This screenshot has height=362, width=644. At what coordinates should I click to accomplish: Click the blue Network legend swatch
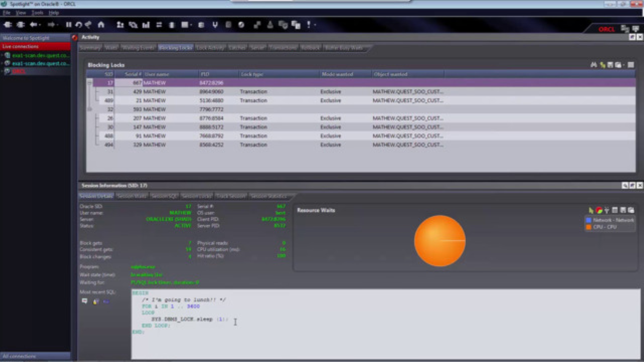(x=589, y=220)
